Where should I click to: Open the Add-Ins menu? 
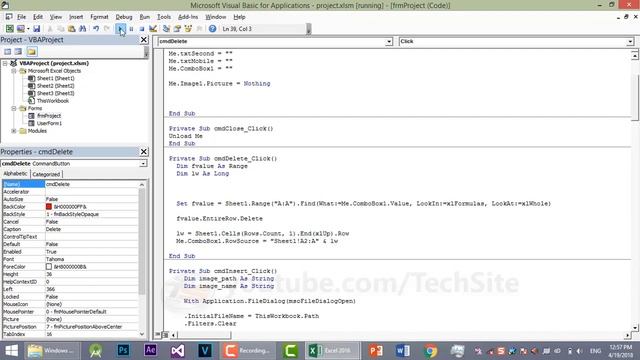pos(188,17)
